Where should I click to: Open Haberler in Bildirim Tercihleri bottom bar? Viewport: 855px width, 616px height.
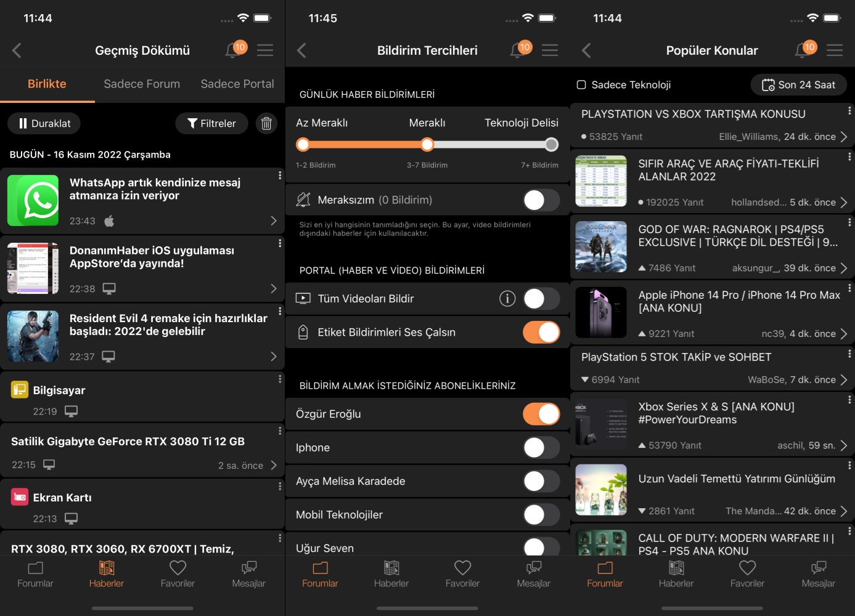(391, 573)
